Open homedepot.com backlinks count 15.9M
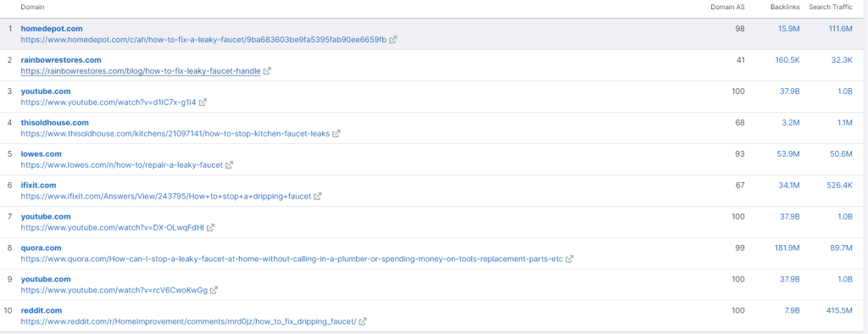The height and width of the screenshot is (334, 868). (789, 28)
